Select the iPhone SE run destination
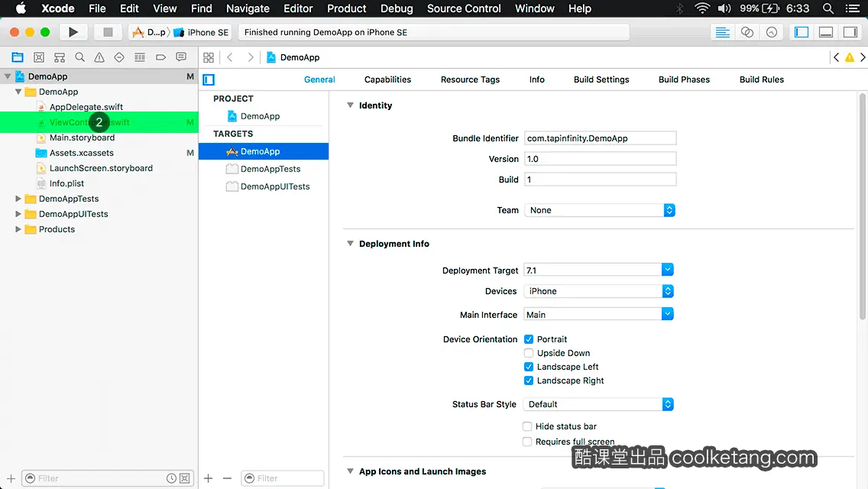This screenshot has height=489, width=868. (x=202, y=32)
